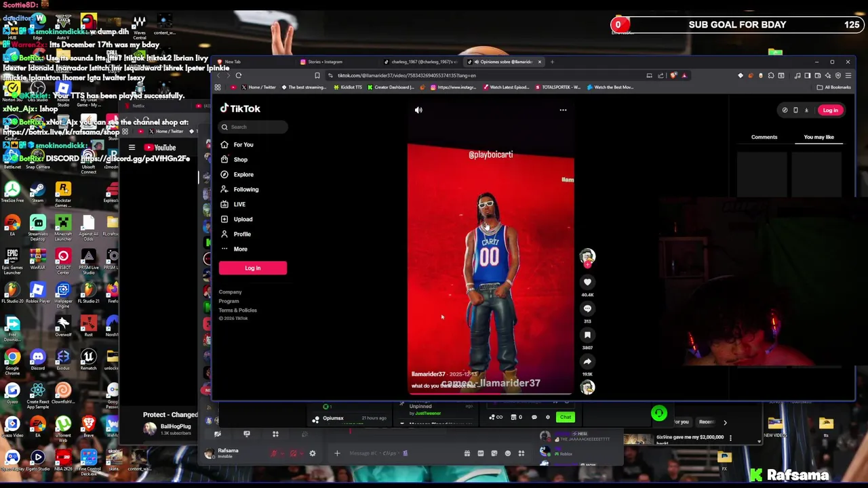Open Shop in TikTok sidebar
Screen dimensions: 868x488
[x=234, y=159]
